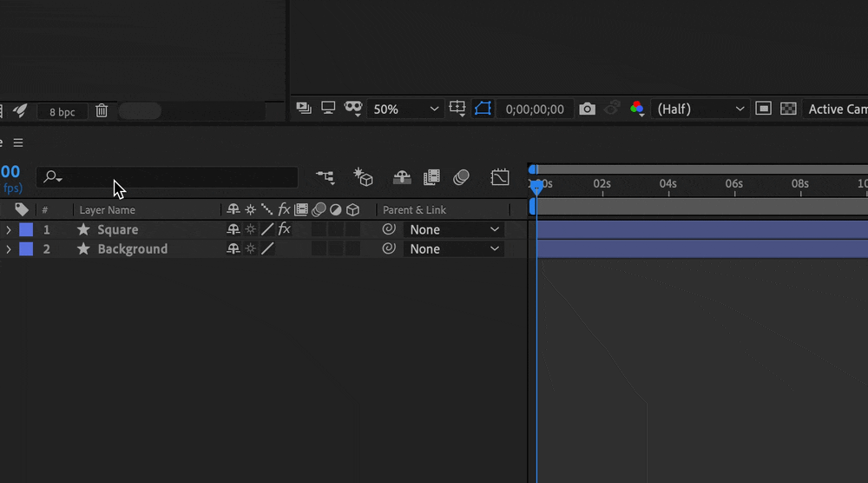Toggle Square layer continuous rasterize switch
Viewport: 868px width, 483px height.
click(x=251, y=229)
